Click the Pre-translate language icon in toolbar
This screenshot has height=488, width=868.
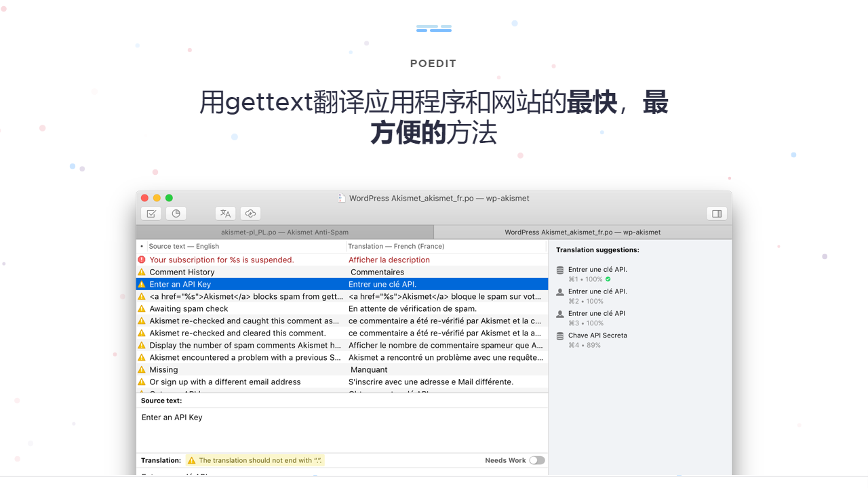[225, 213]
